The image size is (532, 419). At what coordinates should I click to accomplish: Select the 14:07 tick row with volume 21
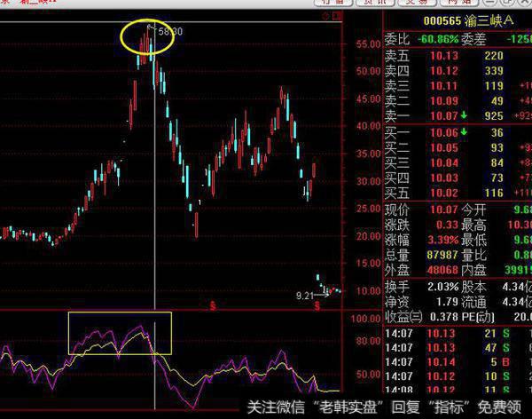(458, 334)
